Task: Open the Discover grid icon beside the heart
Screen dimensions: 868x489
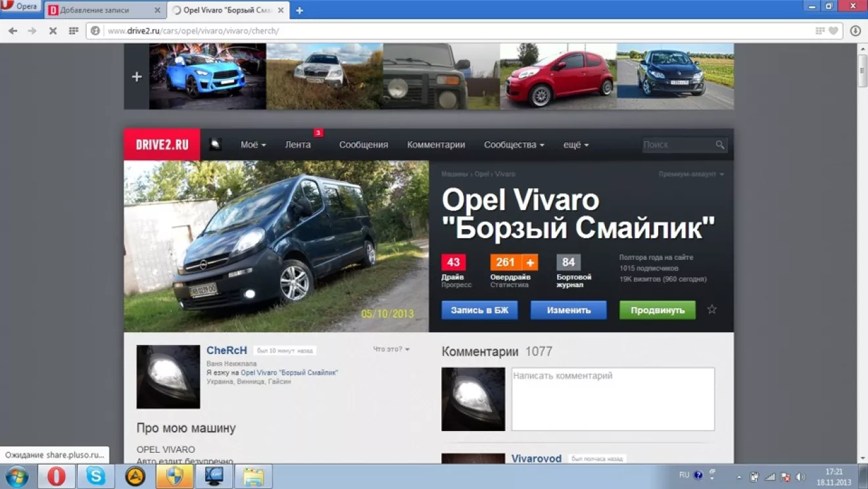Action: point(820,31)
